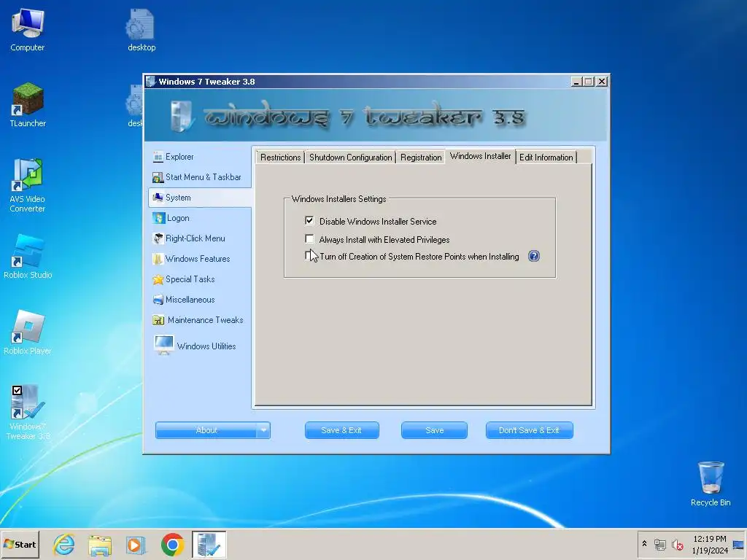Select the Windows Installer tab

(x=480, y=156)
